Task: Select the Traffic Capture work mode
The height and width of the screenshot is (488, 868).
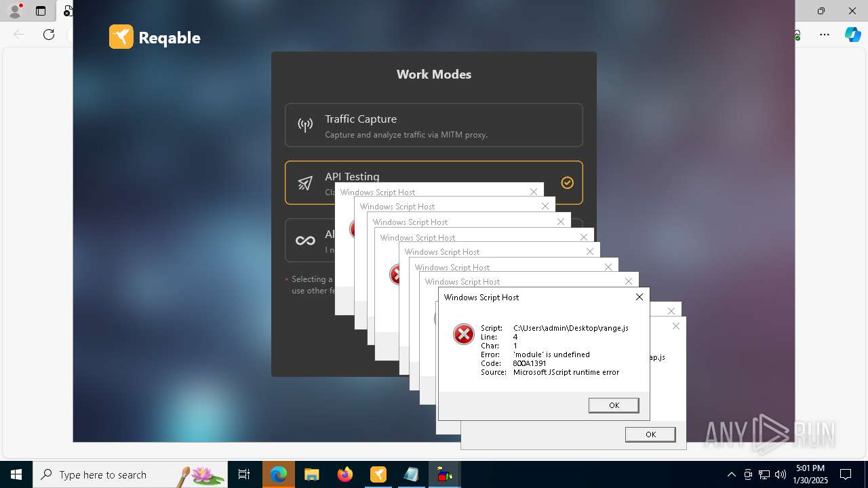Action: pos(434,125)
